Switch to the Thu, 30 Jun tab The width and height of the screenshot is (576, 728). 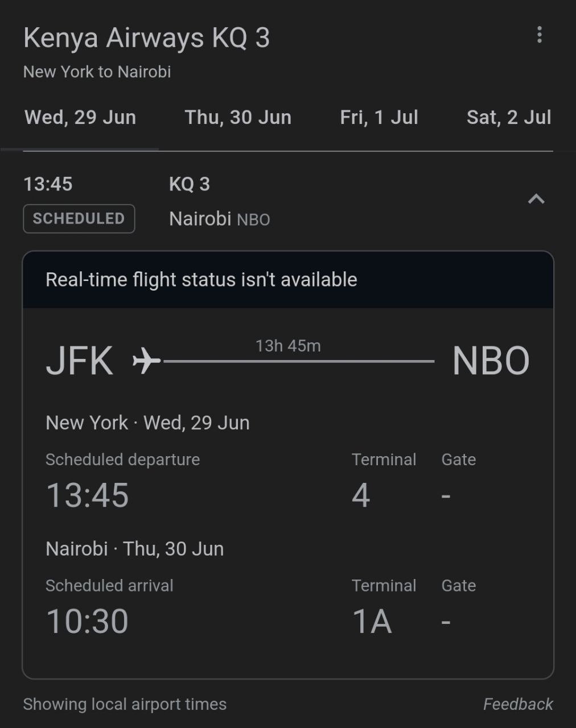pos(238,118)
